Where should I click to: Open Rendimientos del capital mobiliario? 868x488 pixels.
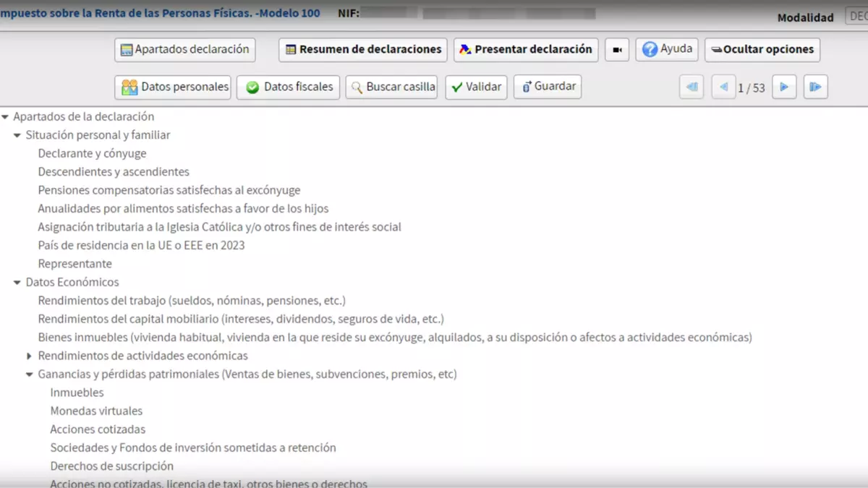(241, 319)
